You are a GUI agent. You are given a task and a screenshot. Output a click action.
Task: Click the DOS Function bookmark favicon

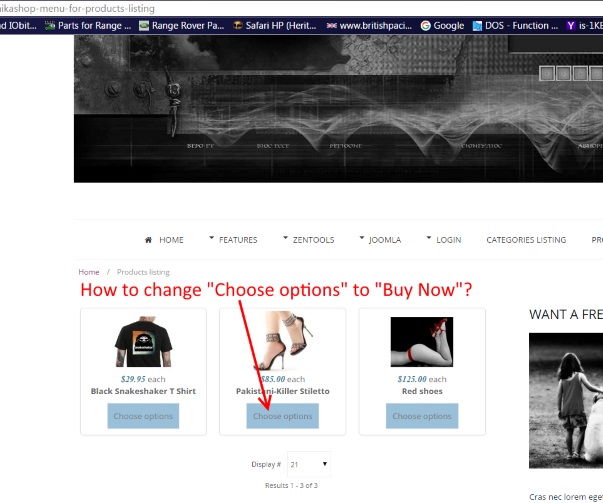point(477,26)
